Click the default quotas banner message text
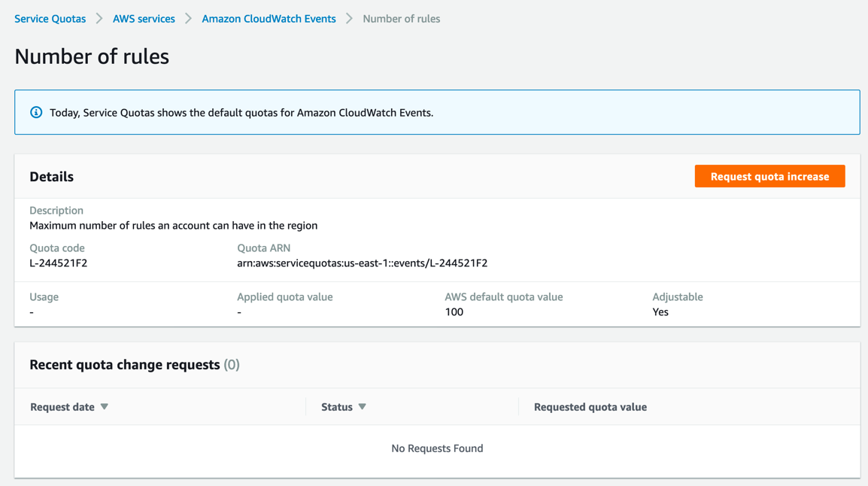 pyautogui.click(x=241, y=113)
